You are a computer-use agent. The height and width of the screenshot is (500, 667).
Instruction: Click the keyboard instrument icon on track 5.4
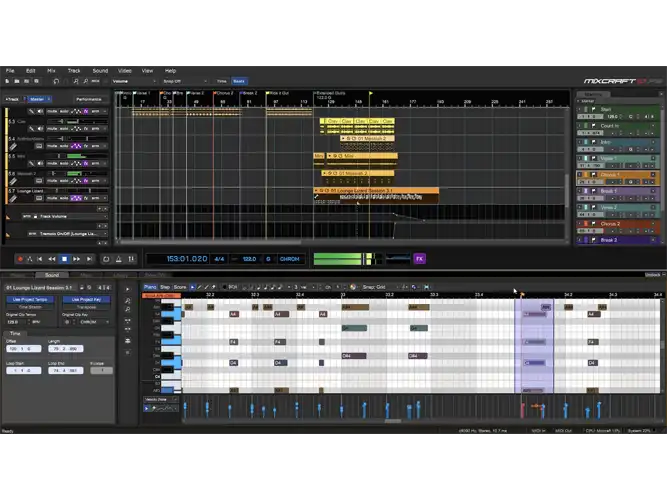coord(39,146)
